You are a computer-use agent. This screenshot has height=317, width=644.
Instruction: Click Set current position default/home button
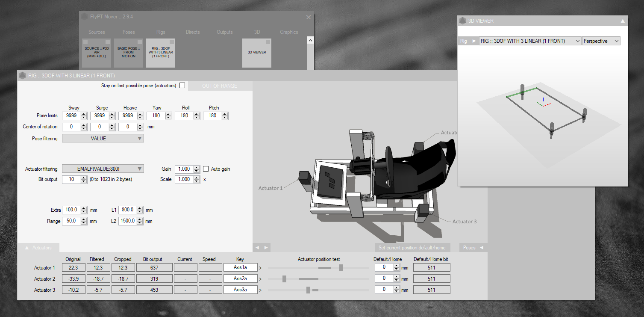point(412,248)
